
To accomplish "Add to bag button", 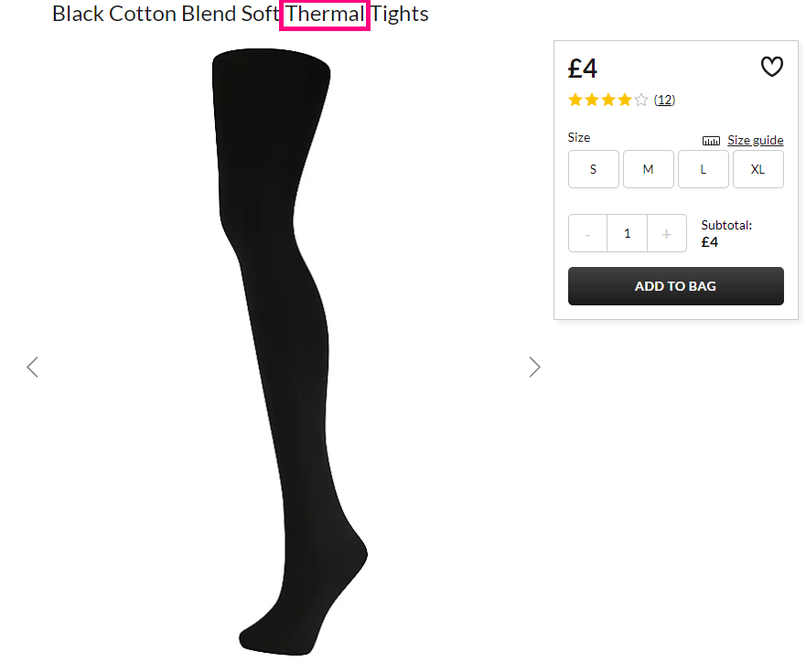I will [x=675, y=286].
